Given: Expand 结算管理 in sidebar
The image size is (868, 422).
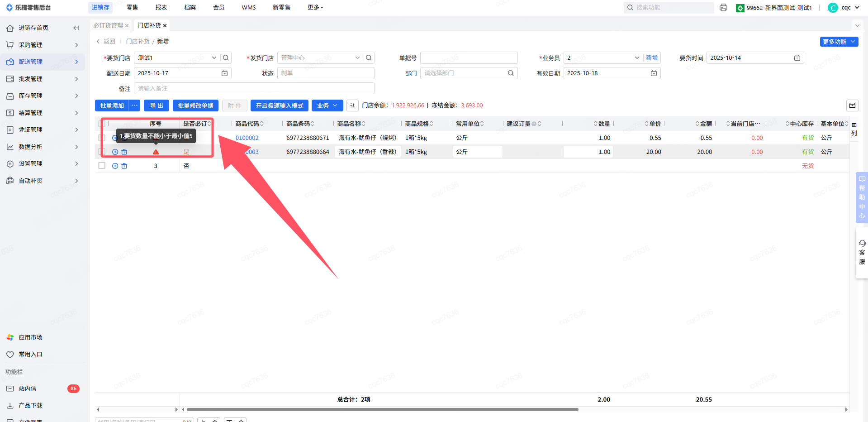Looking at the screenshot, I should 43,113.
